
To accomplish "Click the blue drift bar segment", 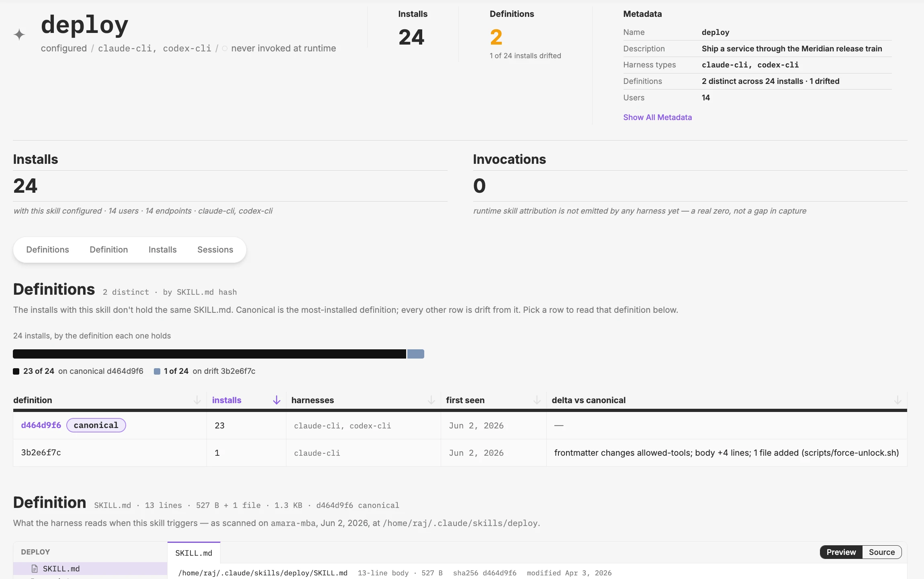I will pos(416,354).
